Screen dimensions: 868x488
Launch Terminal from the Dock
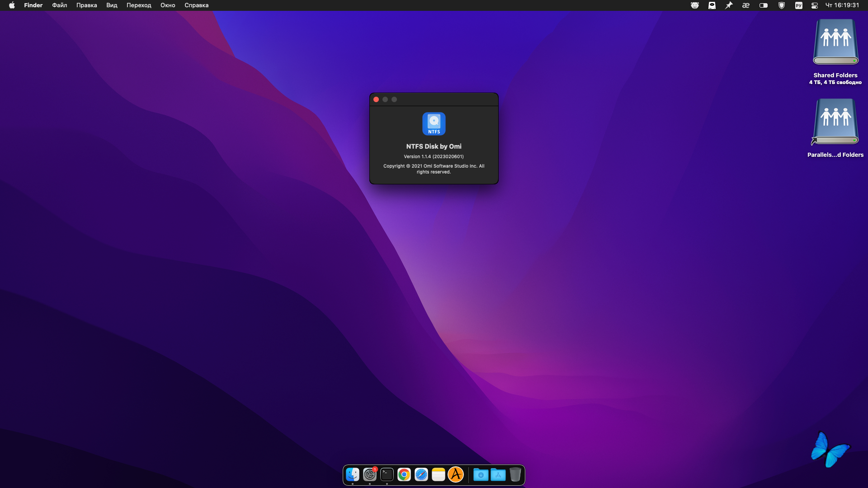click(387, 474)
